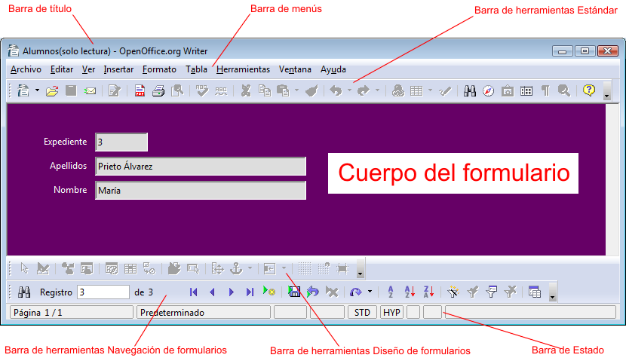Insert a Hyperlink icon
This screenshot has width=626, height=364.
pyautogui.click(x=397, y=91)
